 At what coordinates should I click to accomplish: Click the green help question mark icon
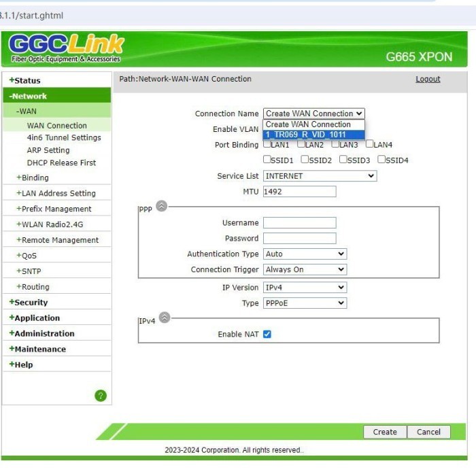(101, 395)
